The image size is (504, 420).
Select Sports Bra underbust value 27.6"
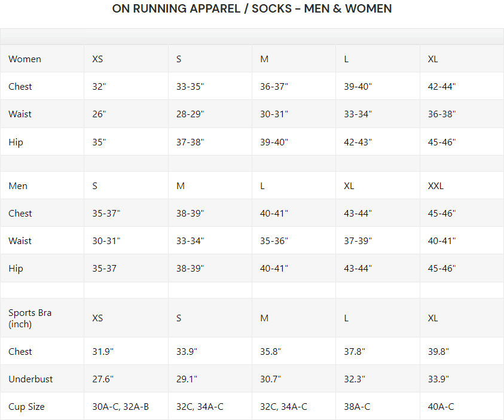[103, 379]
